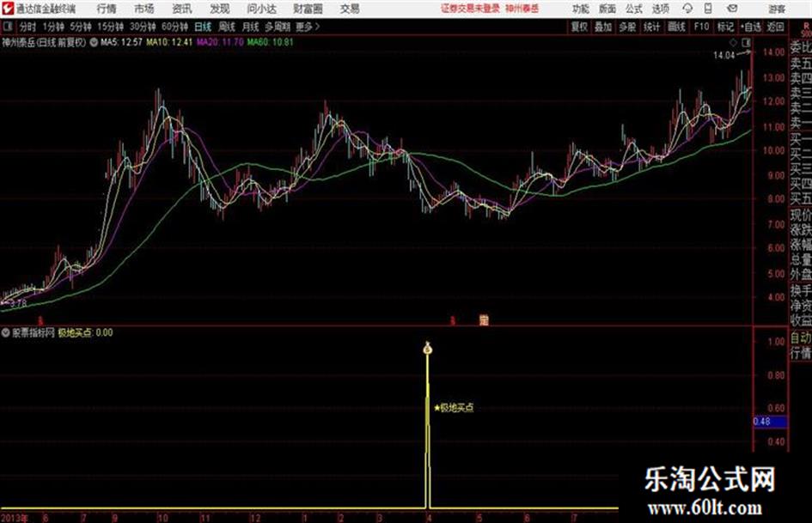The width and height of the screenshot is (812, 523).
Task: Click the MA5: 12.57 value
Action: coord(122,42)
